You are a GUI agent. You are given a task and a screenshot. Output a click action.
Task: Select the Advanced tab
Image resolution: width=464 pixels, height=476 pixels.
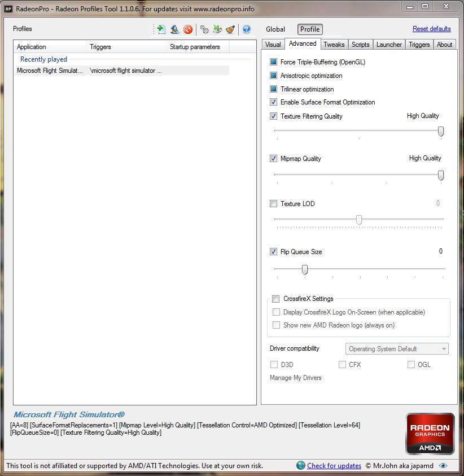303,43
